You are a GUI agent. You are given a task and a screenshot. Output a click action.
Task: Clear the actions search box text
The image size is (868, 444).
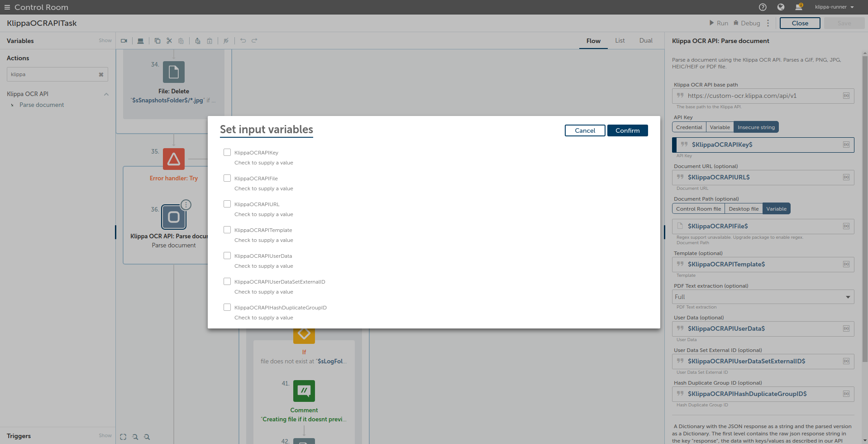(x=101, y=75)
